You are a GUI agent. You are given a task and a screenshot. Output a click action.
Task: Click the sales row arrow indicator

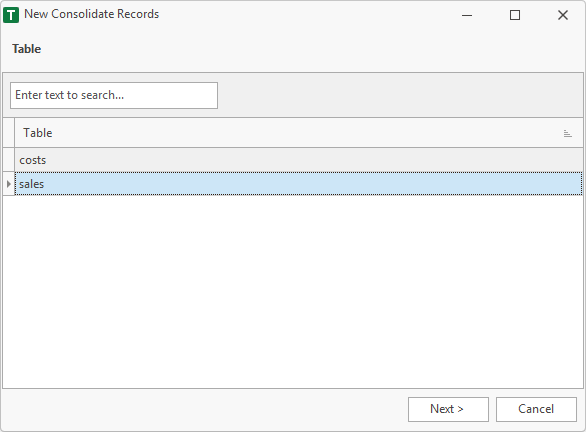pyautogui.click(x=9, y=184)
